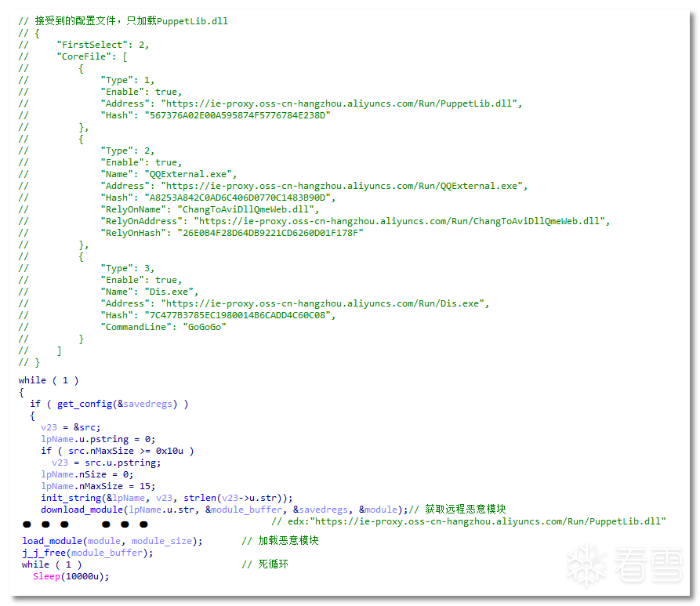Click the init_string function call

[167, 498]
